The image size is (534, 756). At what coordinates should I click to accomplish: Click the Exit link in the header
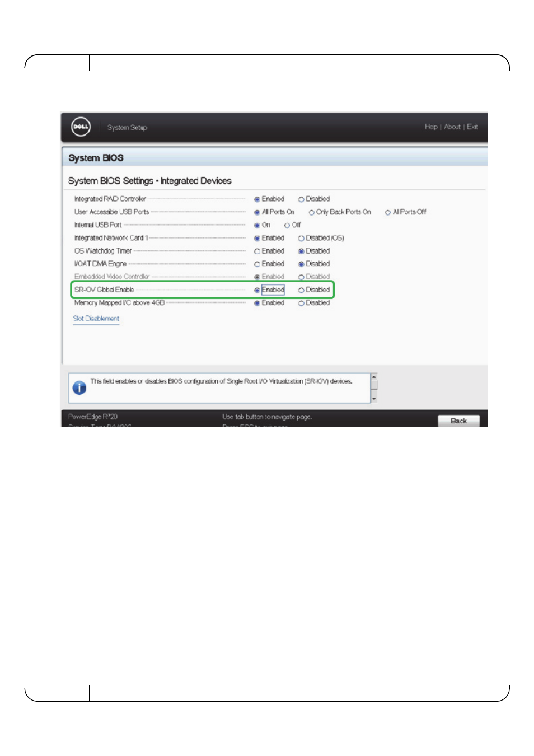[x=472, y=127]
